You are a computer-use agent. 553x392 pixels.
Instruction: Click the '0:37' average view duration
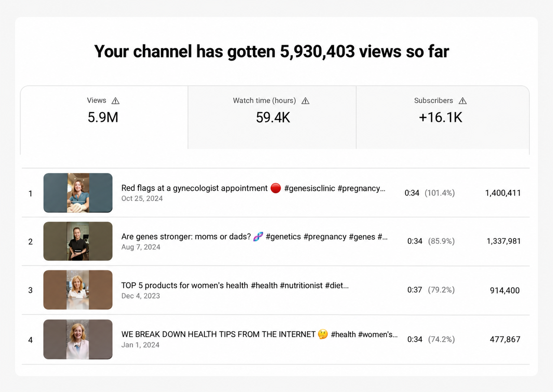(415, 290)
